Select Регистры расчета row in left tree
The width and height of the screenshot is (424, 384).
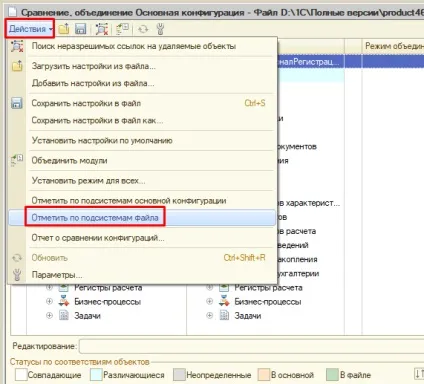point(108,288)
